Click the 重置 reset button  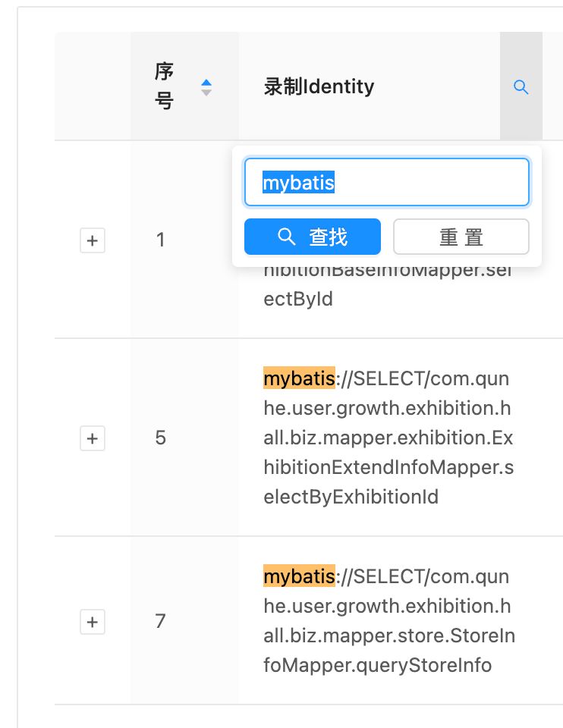point(461,237)
